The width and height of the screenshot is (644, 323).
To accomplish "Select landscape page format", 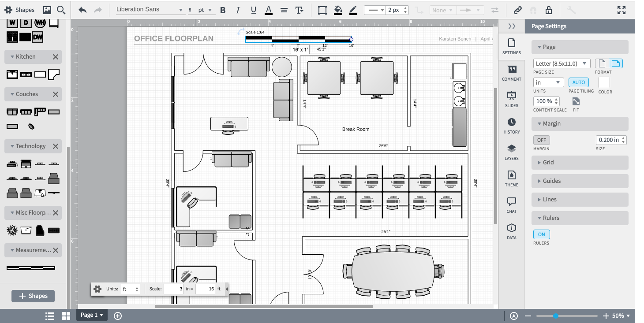I will point(616,63).
